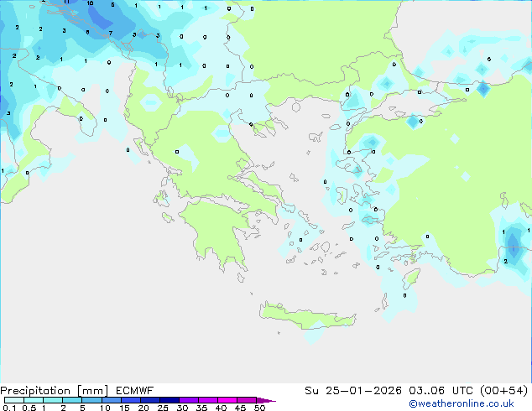Select the 0.5–1 mm legend swatch
This screenshot has height=411, width=532.
click(34, 400)
